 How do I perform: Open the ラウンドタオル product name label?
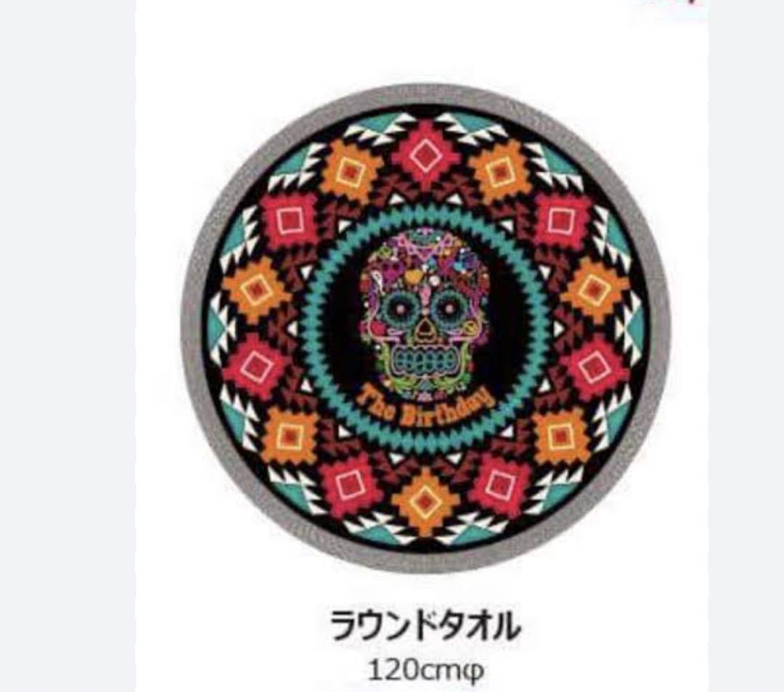tap(425, 625)
